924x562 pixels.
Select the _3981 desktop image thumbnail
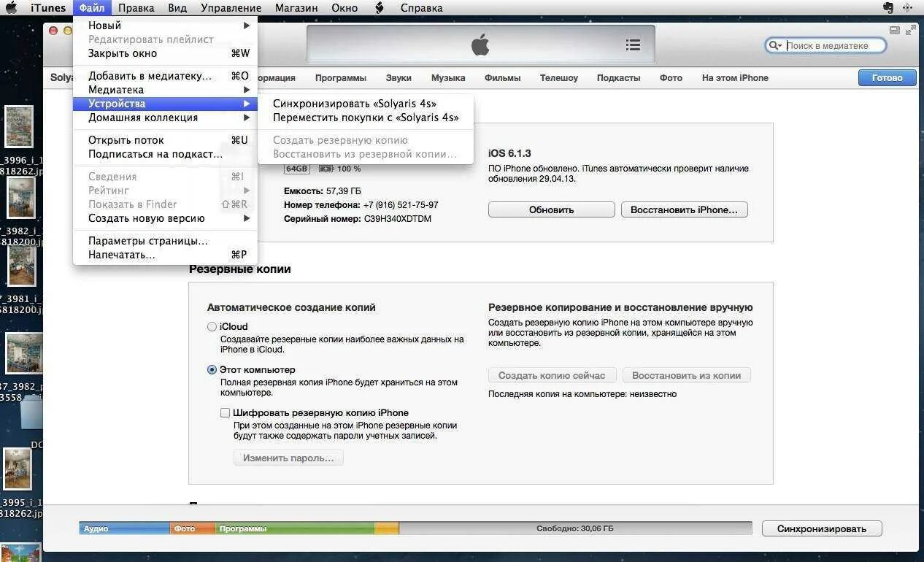21,266
